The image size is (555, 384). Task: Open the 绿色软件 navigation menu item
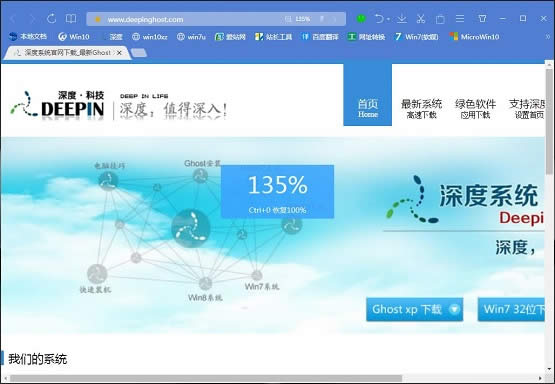point(475,109)
